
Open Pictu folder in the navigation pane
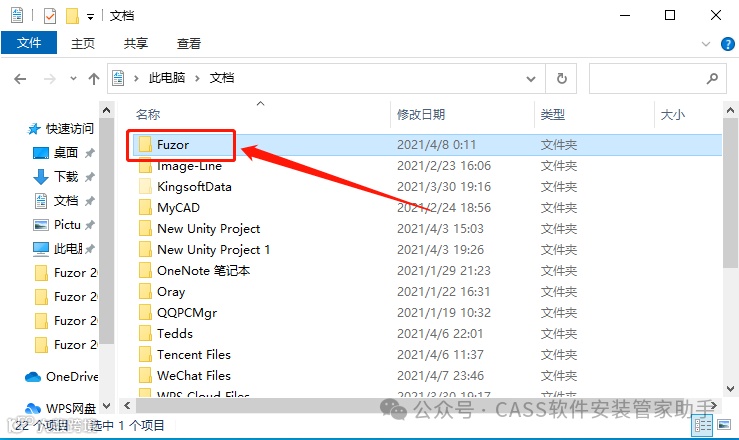[67, 225]
